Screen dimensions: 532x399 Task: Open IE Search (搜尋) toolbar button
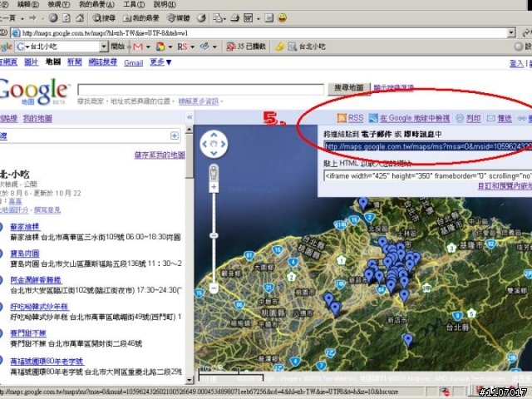pyautogui.click(x=104, y=18)
